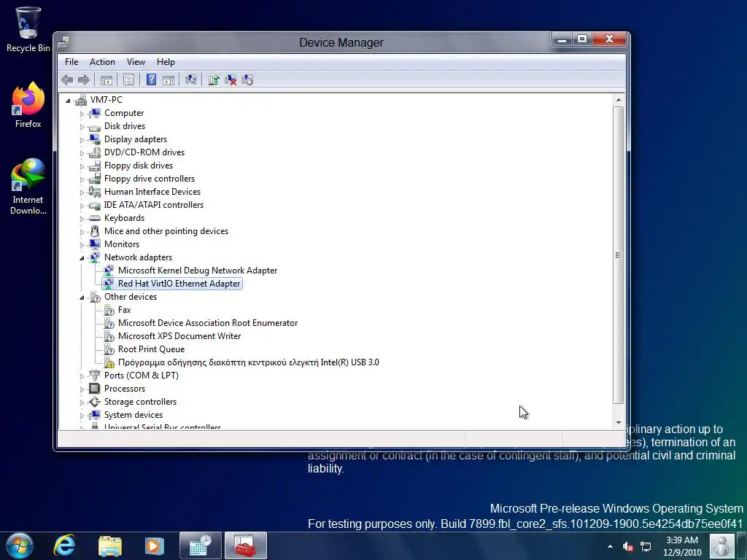
Task: Open the View menu
Action: pyautogui.click(x=136, y=62)
